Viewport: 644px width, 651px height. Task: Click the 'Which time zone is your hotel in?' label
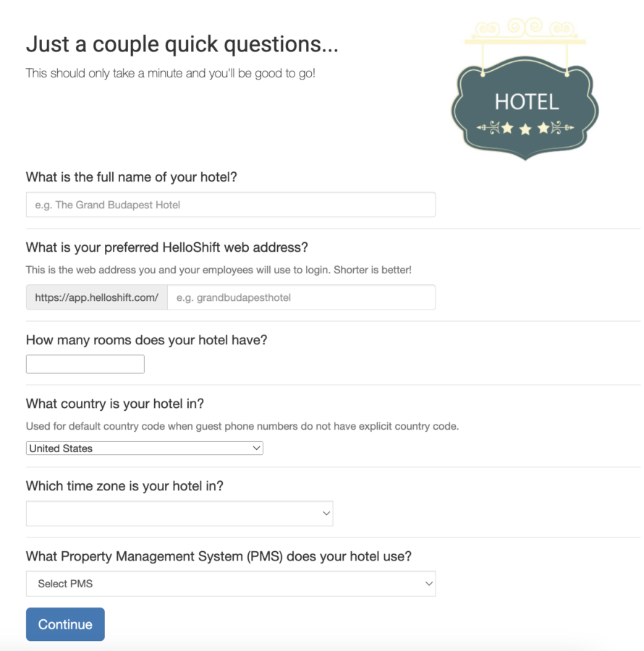click(x=124, y=486)
